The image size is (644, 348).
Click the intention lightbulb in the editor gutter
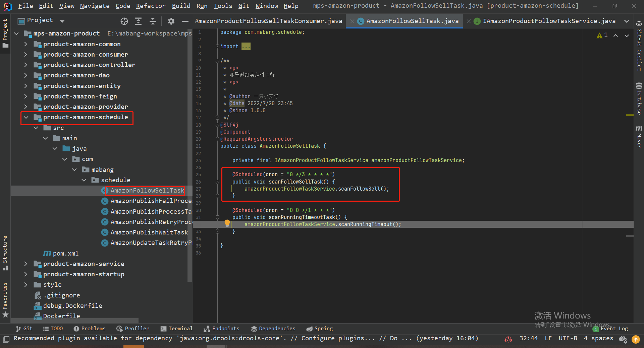(227, 223)
